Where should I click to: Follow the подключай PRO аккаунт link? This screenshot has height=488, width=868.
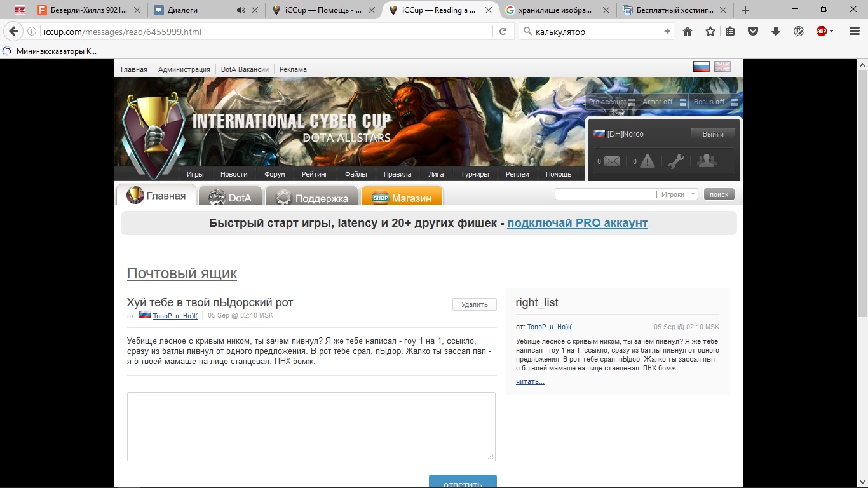[x=578, y=223]
